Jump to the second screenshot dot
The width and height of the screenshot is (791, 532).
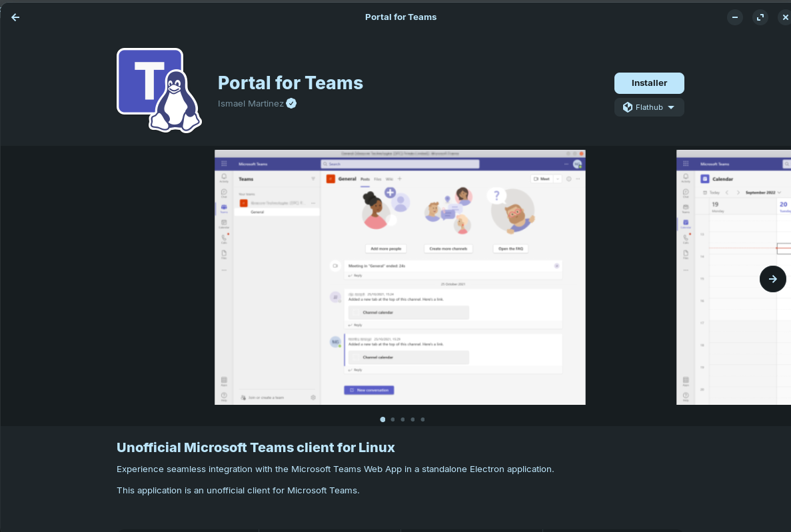click(x=393, y=419)
